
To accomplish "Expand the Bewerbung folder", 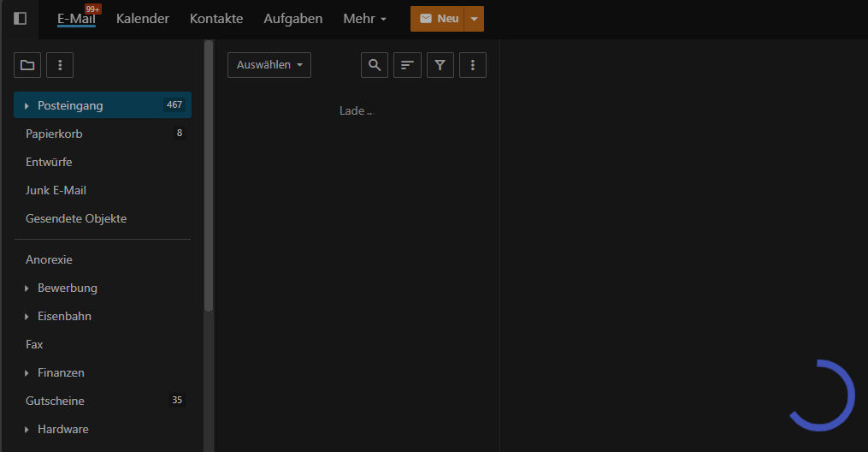I will click(x=27, y=288).
